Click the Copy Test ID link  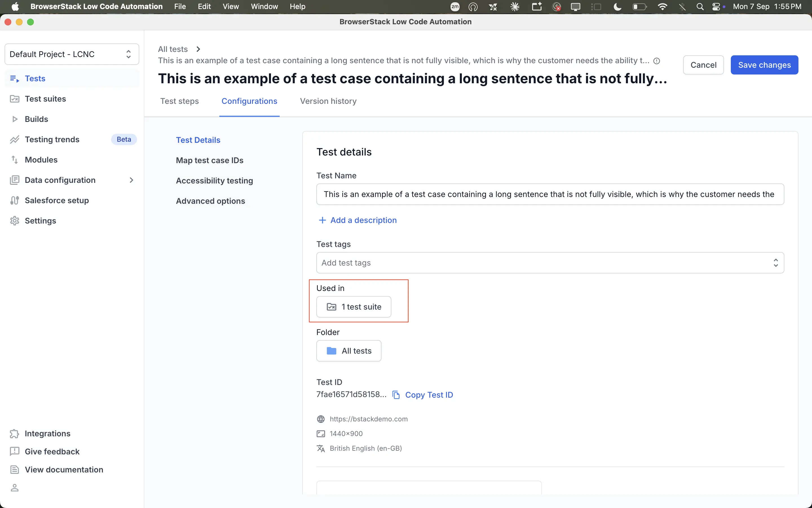click(429, 395)
